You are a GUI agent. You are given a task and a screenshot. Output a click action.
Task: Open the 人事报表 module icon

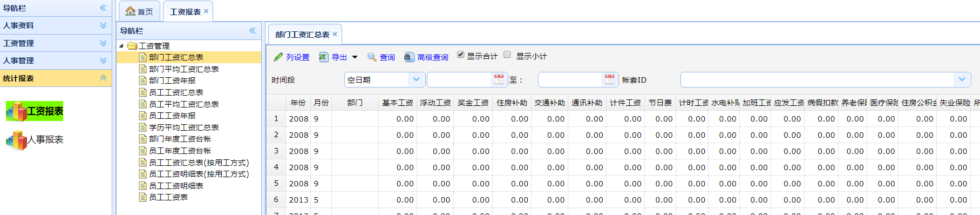pos(35,139)
